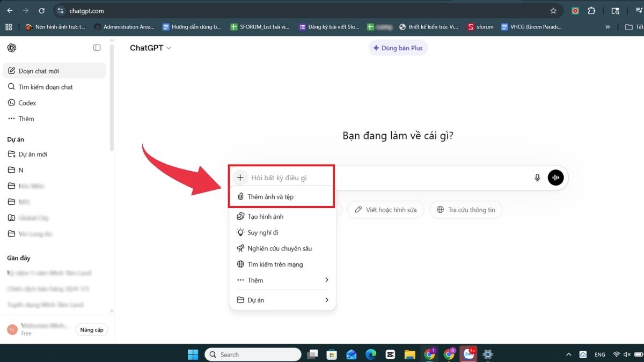Open File Explorer from the taskbar
The height and width of the screenshot is (362, 644).
click(x=410, y=354)
